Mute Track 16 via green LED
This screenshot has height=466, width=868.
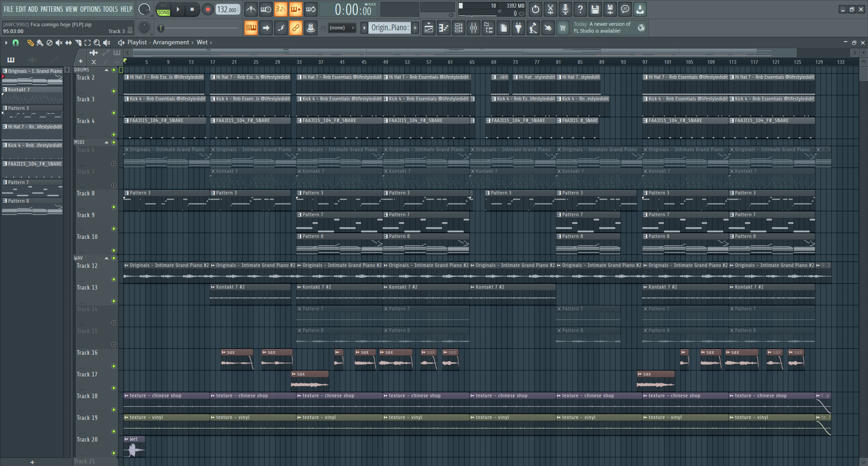pos(114,366)
